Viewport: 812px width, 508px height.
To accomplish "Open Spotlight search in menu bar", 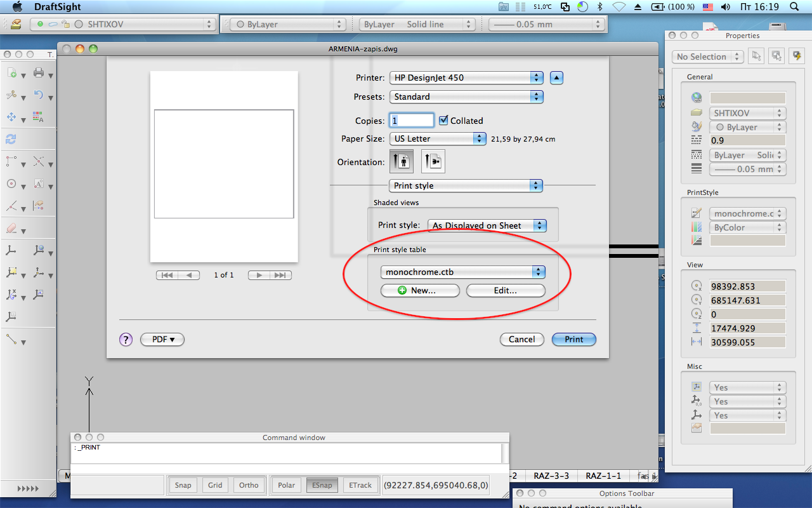I will (794, 6).
